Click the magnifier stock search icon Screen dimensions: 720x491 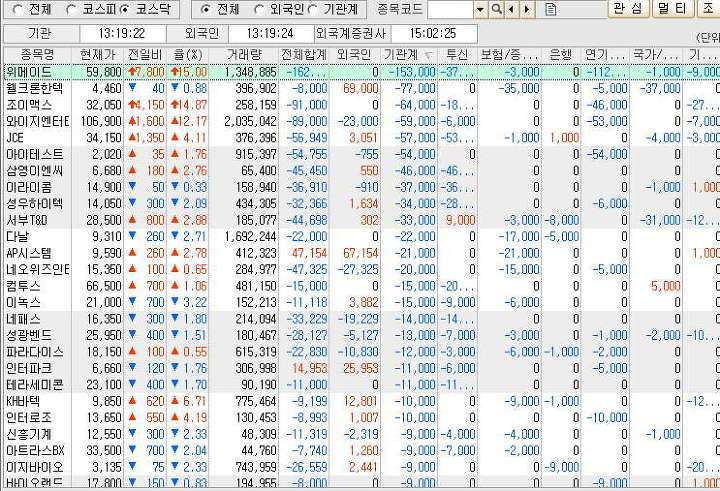coord(496,9)
